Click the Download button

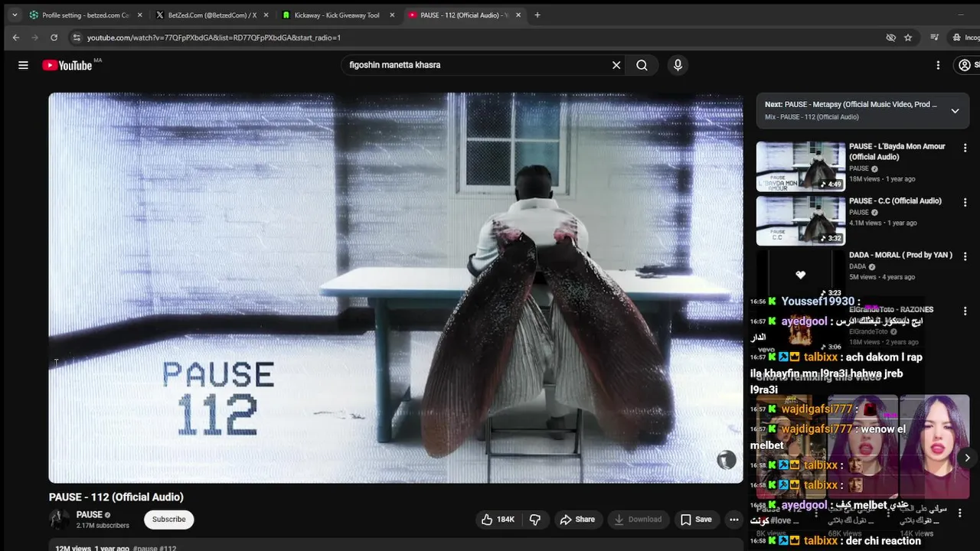pyautogui.click(x=638, y=519)
